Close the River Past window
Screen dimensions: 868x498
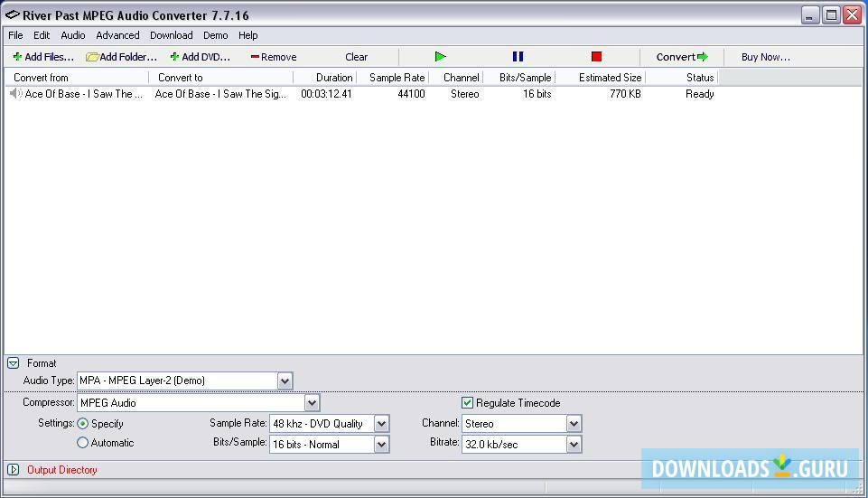click(852, 15)
